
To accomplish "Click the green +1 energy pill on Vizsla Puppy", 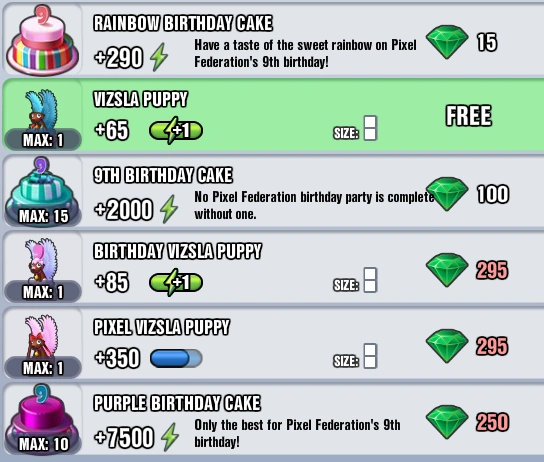I will 176,130.
